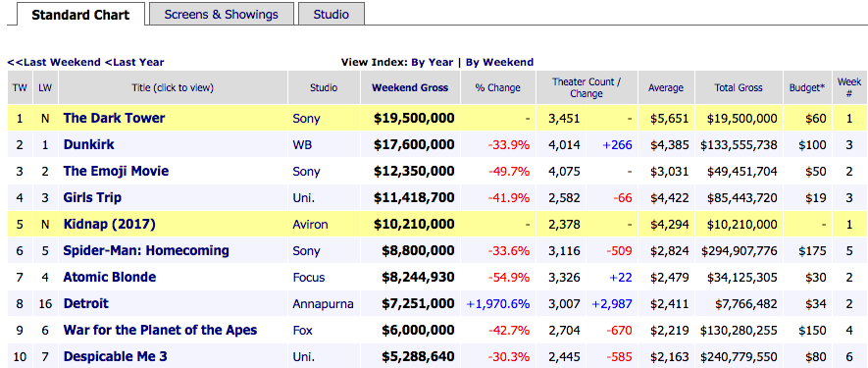Open War for the Planet of the Apes
This screenshot has height=368, width=868.
tap(161, 331)
